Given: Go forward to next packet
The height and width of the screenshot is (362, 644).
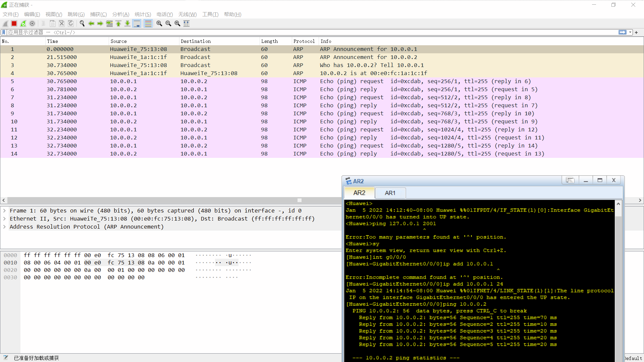Looking at the screenshot, I should tap(100, 23).
